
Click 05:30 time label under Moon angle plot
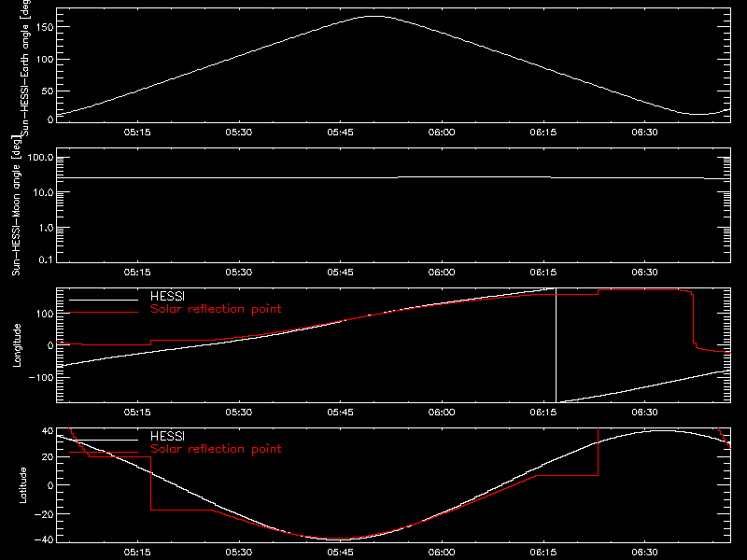[x=239, y=273]
